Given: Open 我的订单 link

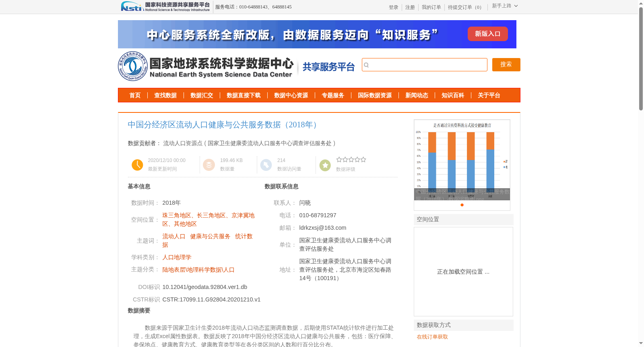Looking at the screenshot, I should coord(431,7).
